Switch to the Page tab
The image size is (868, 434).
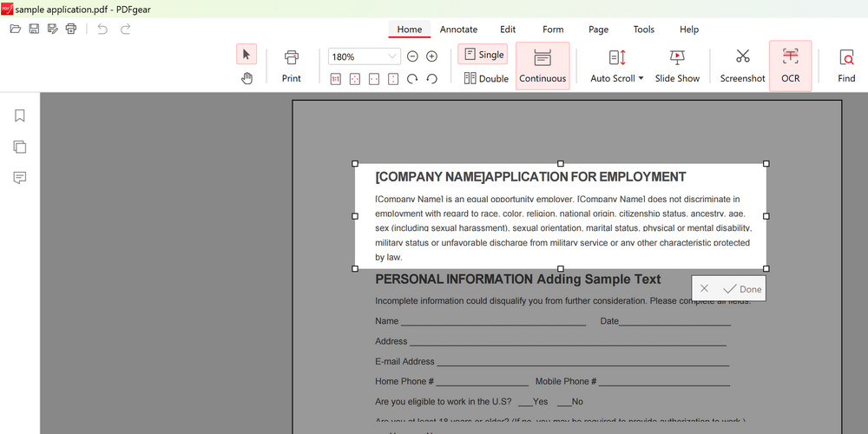[598, 30]
